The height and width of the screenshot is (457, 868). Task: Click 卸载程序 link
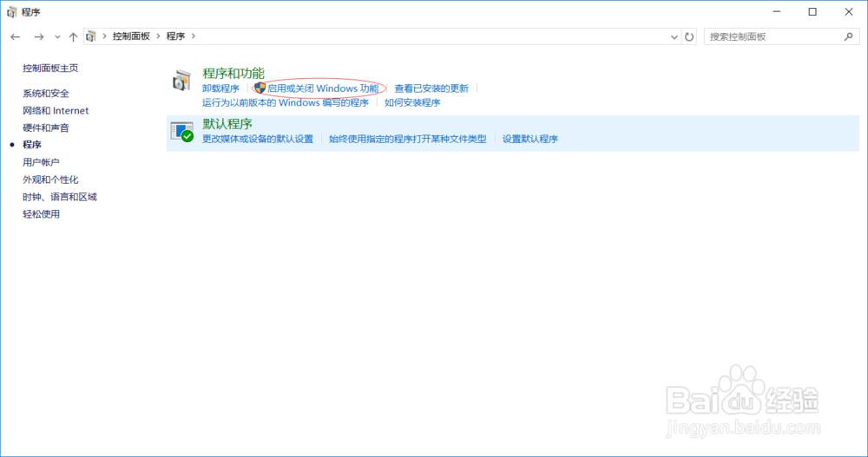[220, 88]
